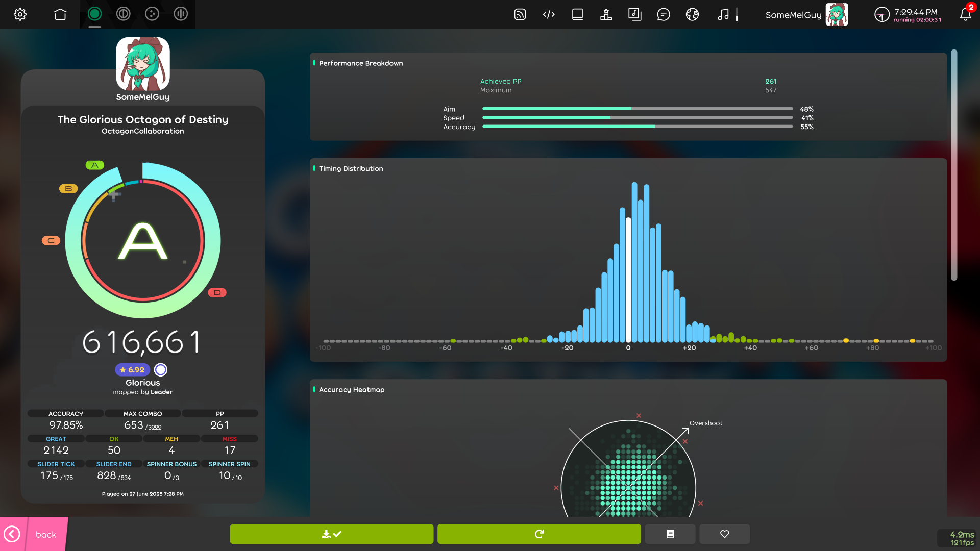Select the osu! standard ruleset
Viewport: 980px width, 551px height.
point(94,14)
